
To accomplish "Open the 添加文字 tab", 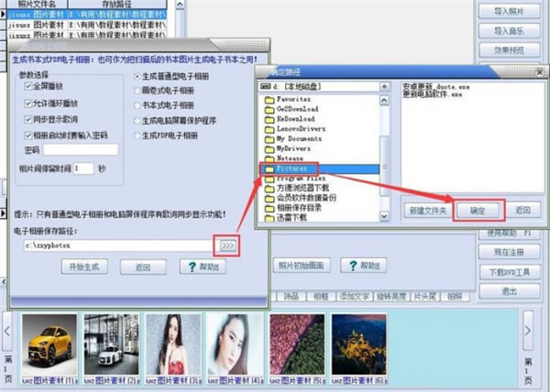I will (354, 297).
